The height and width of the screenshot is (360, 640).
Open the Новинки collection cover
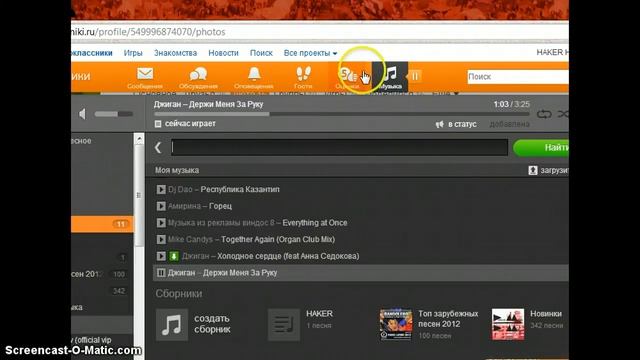508,324
